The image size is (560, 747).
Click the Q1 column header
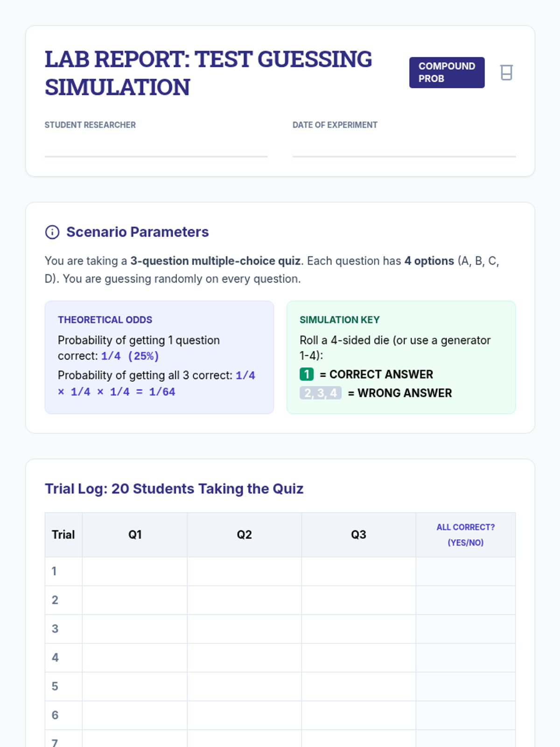(135, 535)
